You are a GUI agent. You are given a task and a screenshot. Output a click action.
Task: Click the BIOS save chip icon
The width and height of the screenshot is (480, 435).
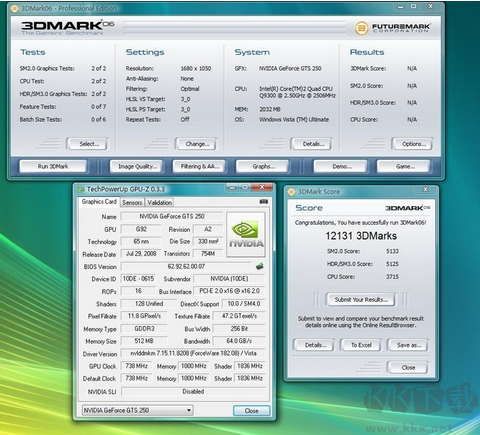(x=260, y=266)
